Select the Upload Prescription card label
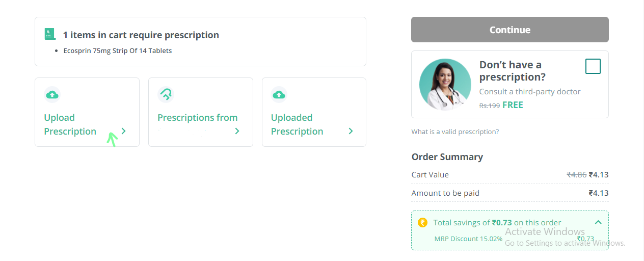 pos(70,124)
